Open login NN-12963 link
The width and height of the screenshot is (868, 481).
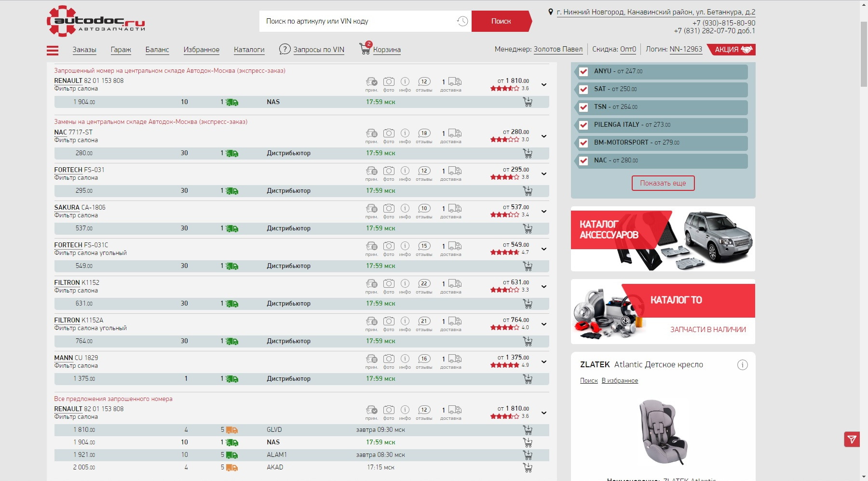[x=686, y=49]
